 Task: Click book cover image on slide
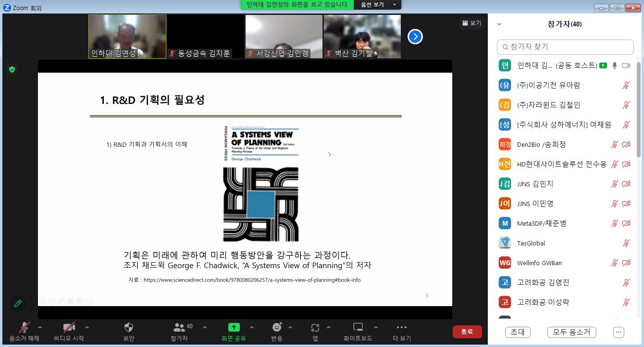click(x=261, y=184)
